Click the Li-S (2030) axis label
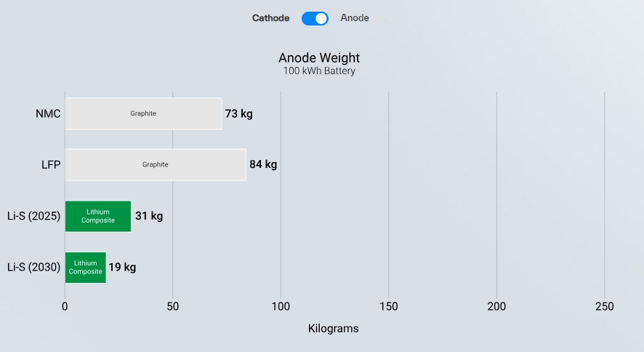Image resolution: width=644 pixels, height=352 pixels. (33, 268)
